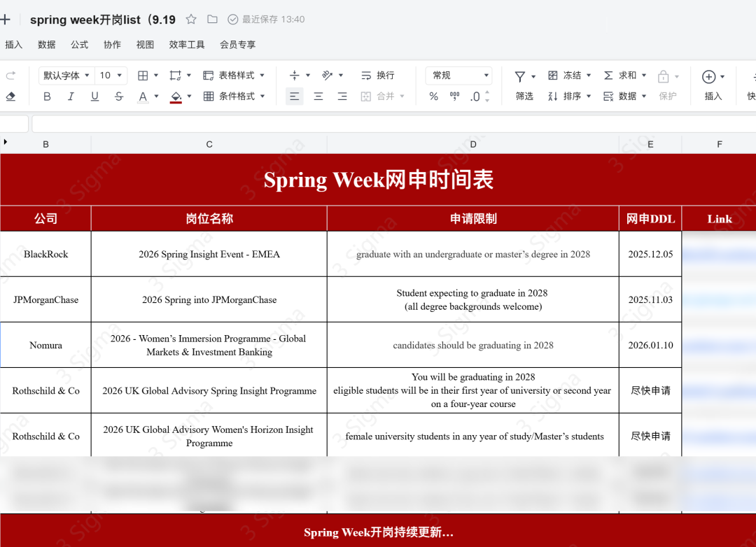Open the 效率工具 menu

point(187,45)
